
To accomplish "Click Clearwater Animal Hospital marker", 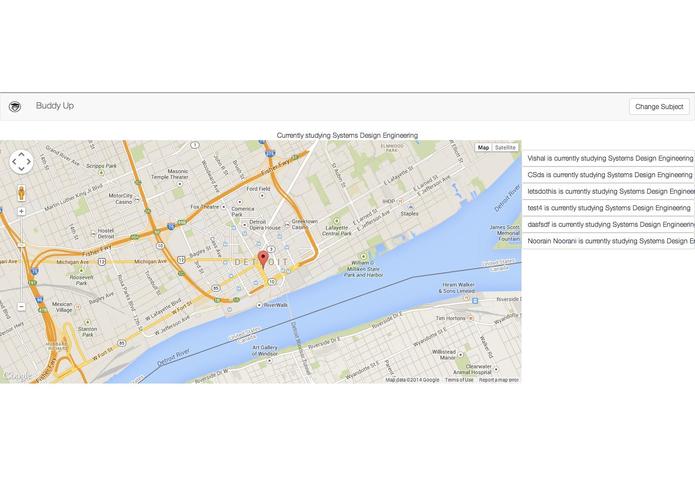I will pyautogui.click(x=496, y=369).
